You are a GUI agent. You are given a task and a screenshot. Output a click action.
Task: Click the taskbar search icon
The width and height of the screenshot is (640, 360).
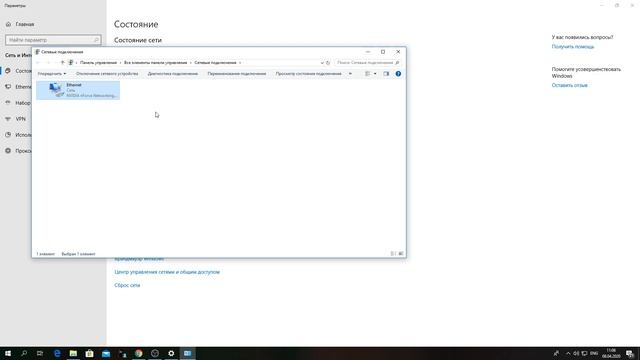pos(24,353)
